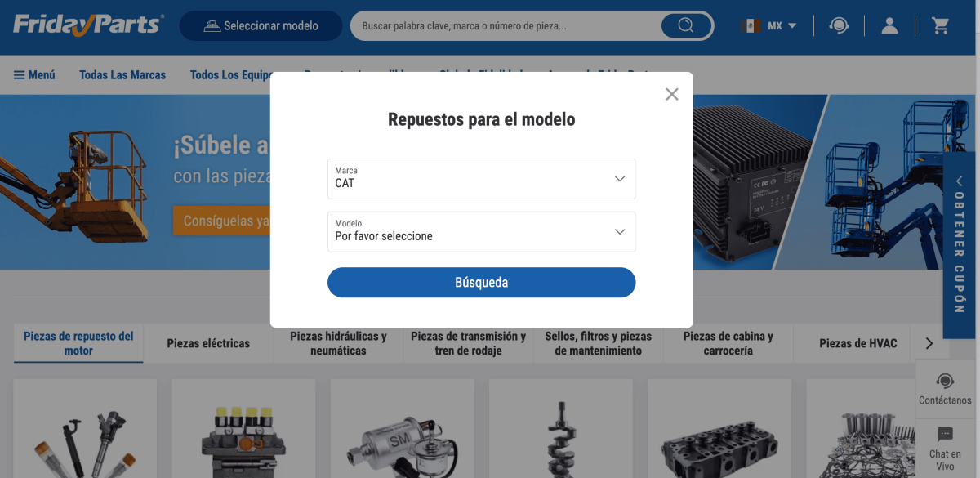Viewport: 980px width, 478px height.
Task: Open the MX country selector dropdown
Action: (768, 25)
